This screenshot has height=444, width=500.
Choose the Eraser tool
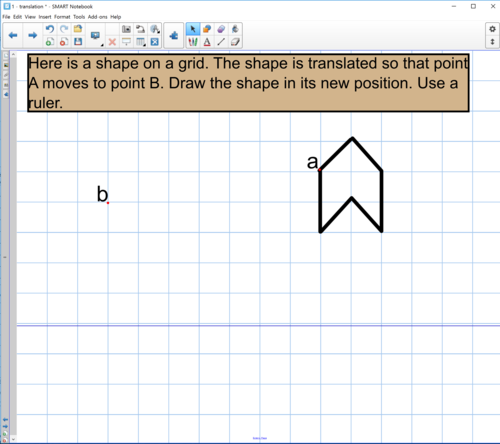pyautogui.click(x=235, y=42)
